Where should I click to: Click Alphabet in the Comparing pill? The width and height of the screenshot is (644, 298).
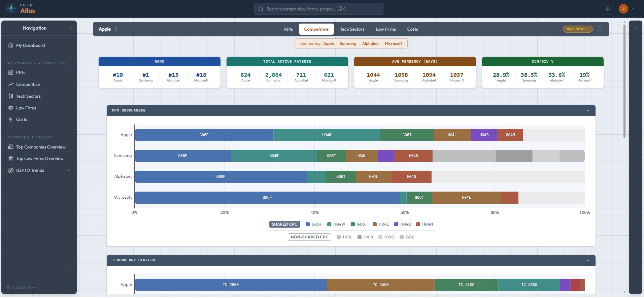[370, 43]
